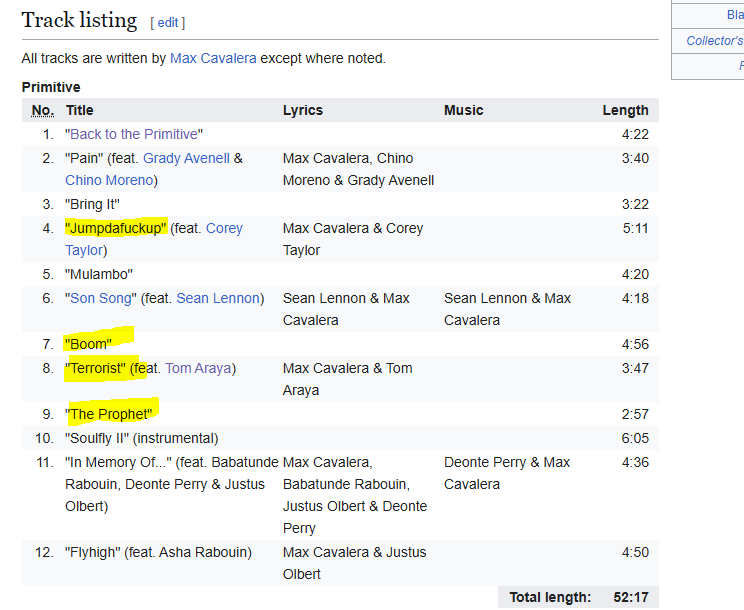Click the Primitive table caption
The image size is (744, 610).
point(51,87)
